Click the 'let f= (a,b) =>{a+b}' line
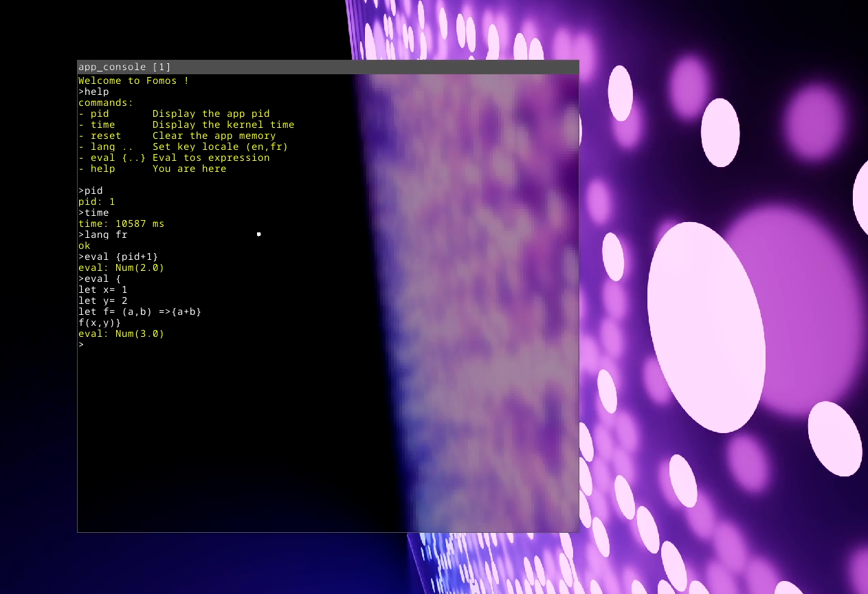This screenshot has height=594, width=868. point(140,312)
